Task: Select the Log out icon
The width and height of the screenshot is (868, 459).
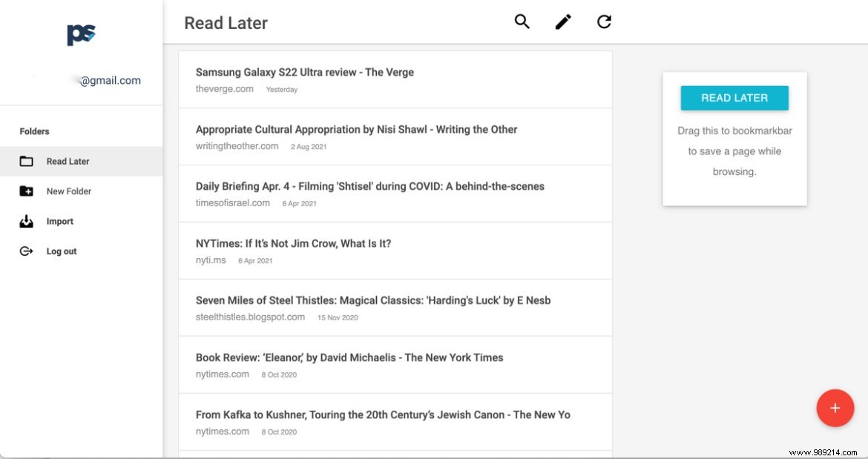Action: click(24, 251)
